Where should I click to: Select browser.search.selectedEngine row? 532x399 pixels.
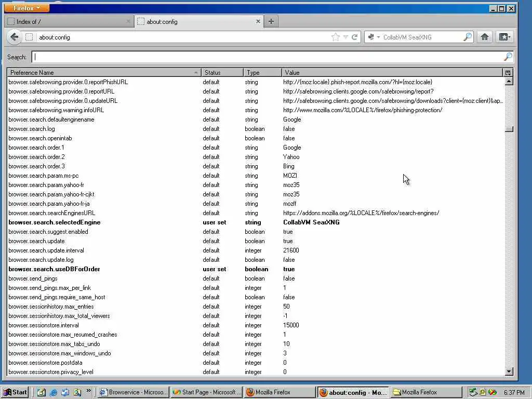pos(256,222)
